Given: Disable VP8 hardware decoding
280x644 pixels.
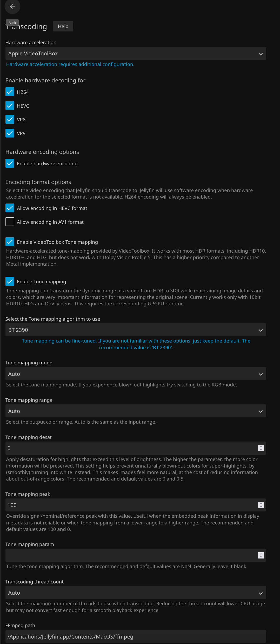Looking at the screenshot, I should coord(10,120).
